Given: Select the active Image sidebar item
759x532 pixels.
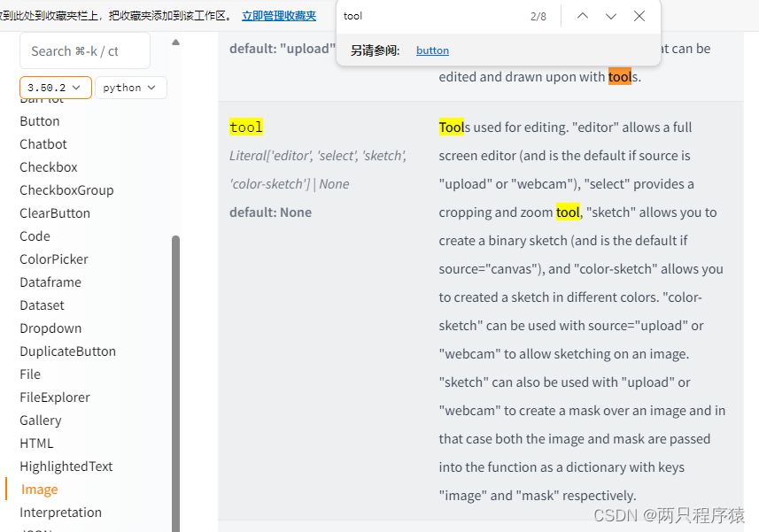Looking at the screenshot, I should coord(39,490).
